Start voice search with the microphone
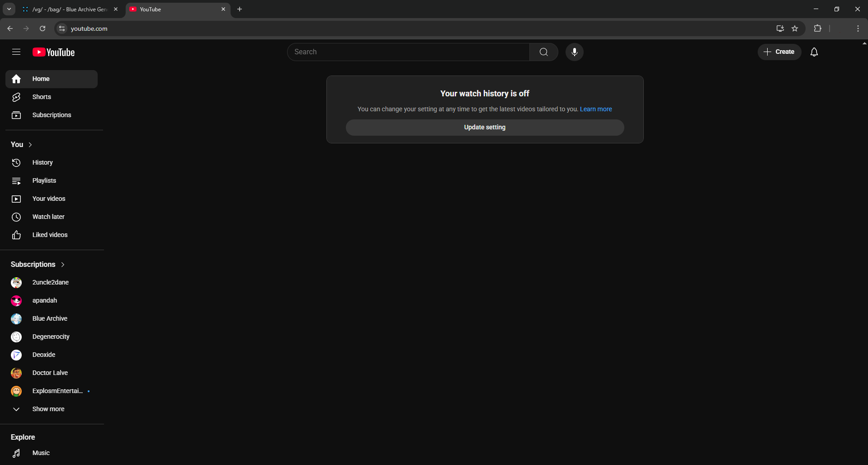Image resolution: width=868 pixels, height=465 pixels. (x=575, y=52)
